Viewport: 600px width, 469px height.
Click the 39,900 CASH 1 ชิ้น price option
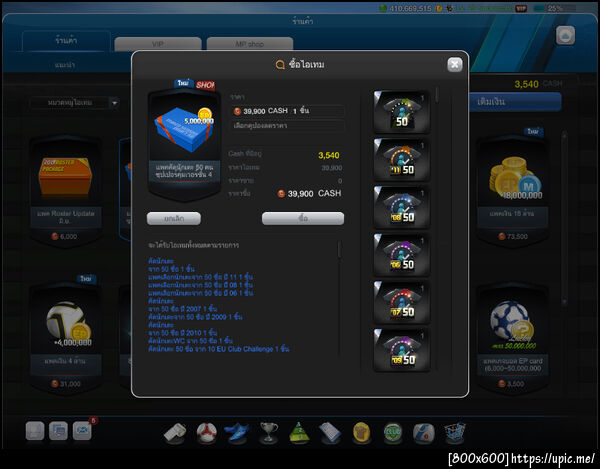click(x=287, y=111)
